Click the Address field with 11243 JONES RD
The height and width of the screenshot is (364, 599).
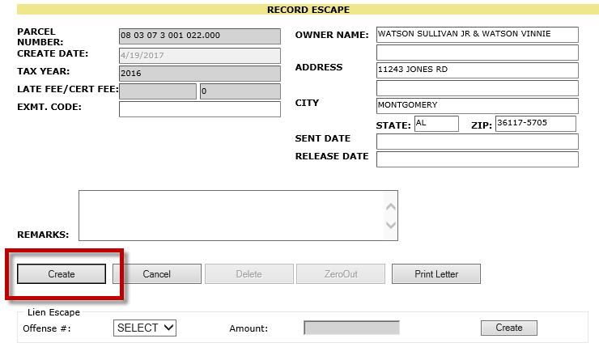478,70
